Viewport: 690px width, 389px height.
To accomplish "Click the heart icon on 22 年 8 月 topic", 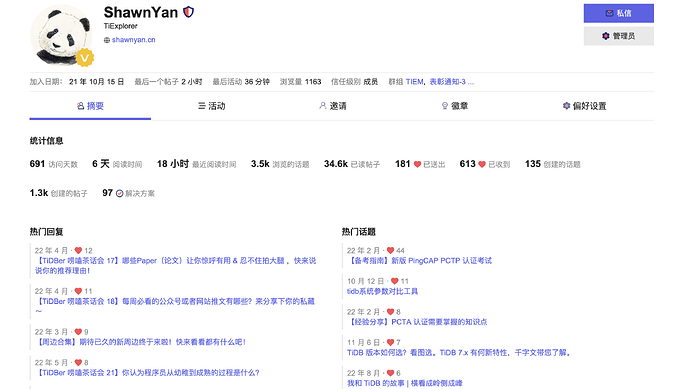I will point(390,373).
